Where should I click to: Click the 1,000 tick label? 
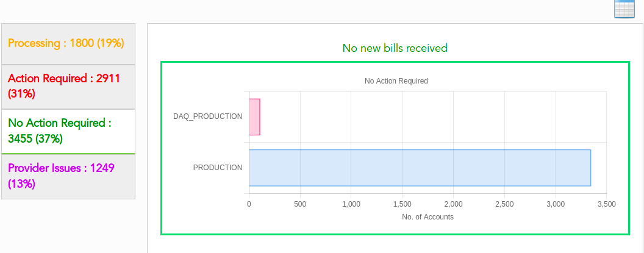tap(351, 204)
